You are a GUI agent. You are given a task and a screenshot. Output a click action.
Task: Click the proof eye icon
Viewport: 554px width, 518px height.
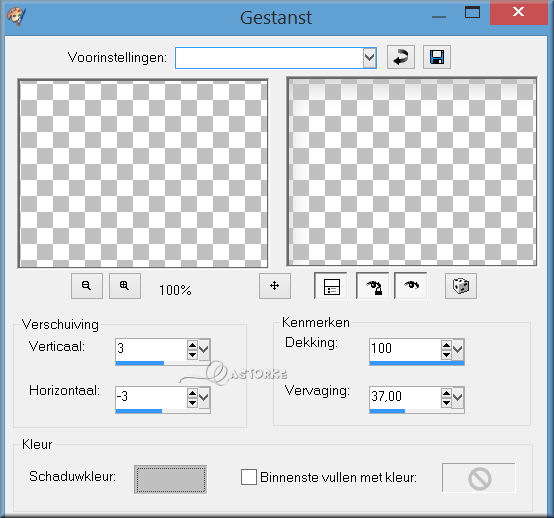[411, 286]
